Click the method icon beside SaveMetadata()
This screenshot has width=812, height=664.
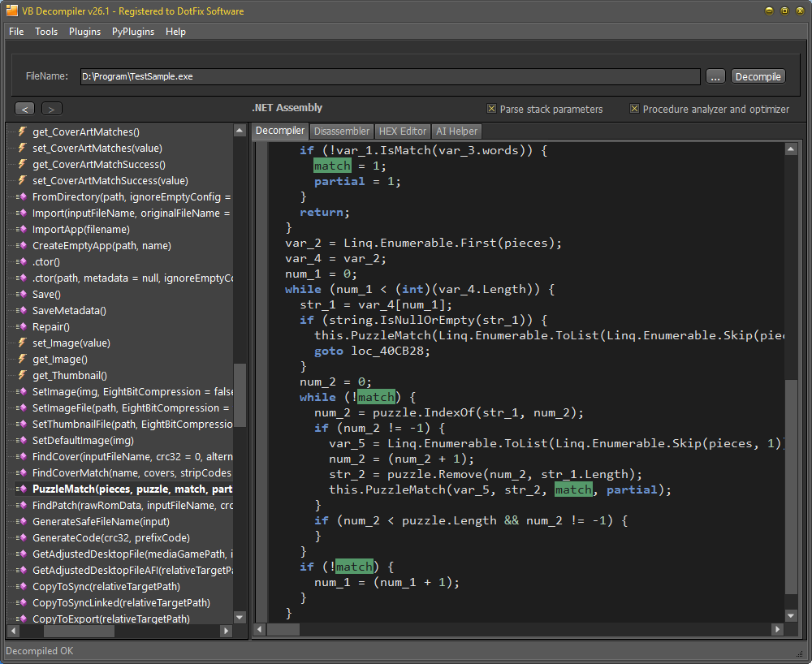(21, 310)
